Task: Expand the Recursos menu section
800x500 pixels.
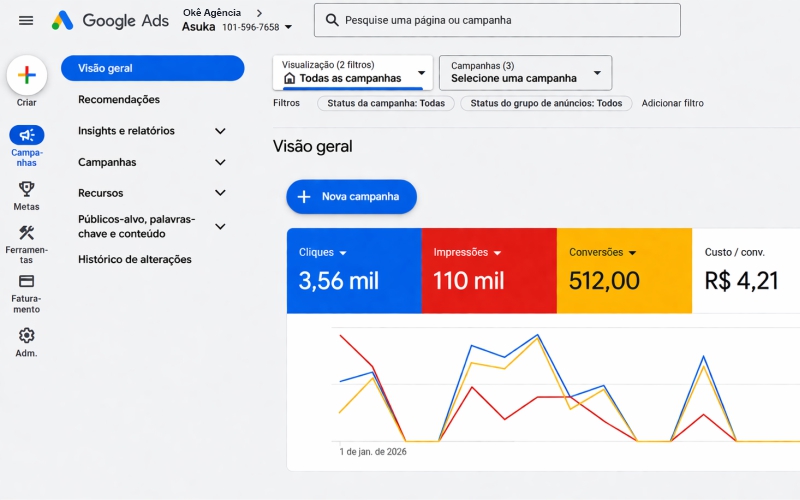Action: 220,193
